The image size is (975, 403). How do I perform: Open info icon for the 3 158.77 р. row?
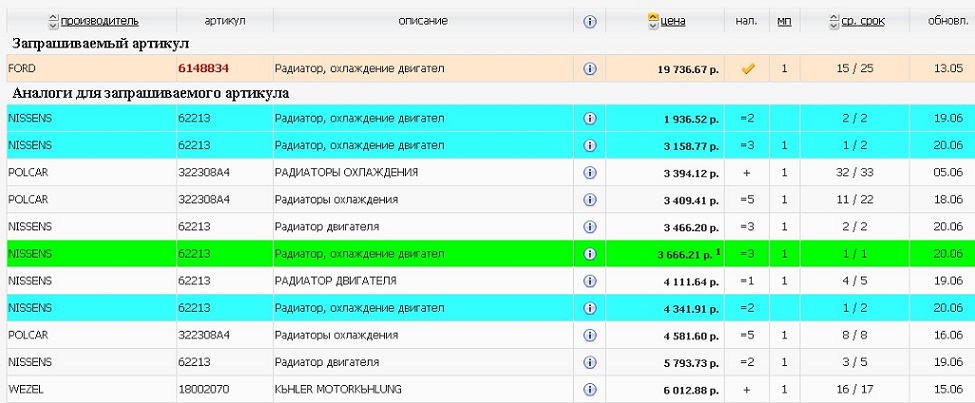click(x=589, y=146)
